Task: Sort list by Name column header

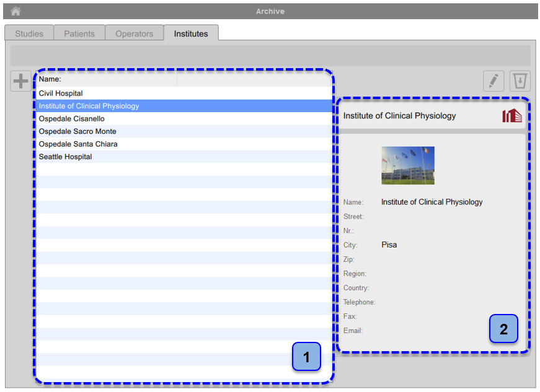Action: coord(107,79)
